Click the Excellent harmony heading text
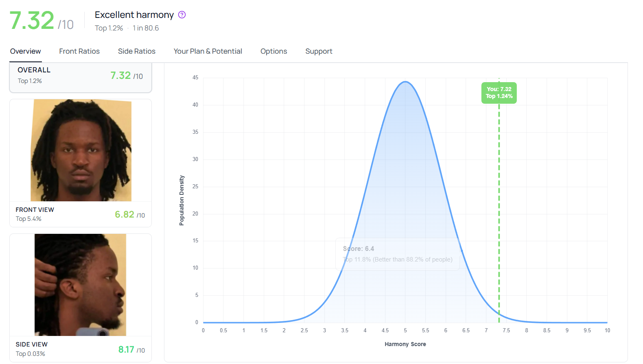Image resolution: width=643 pixels, height=364 pixels. point(134,15)
